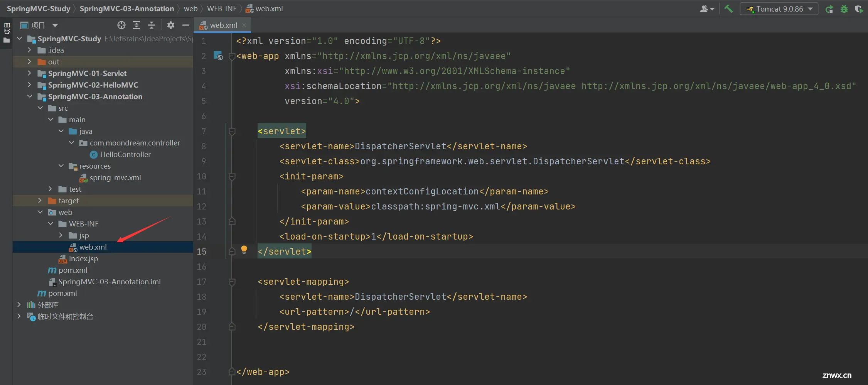Collapse the com.moondream.controller package
Image resolution: width=868 pixels, height=385 pixels.
point(71,143)
